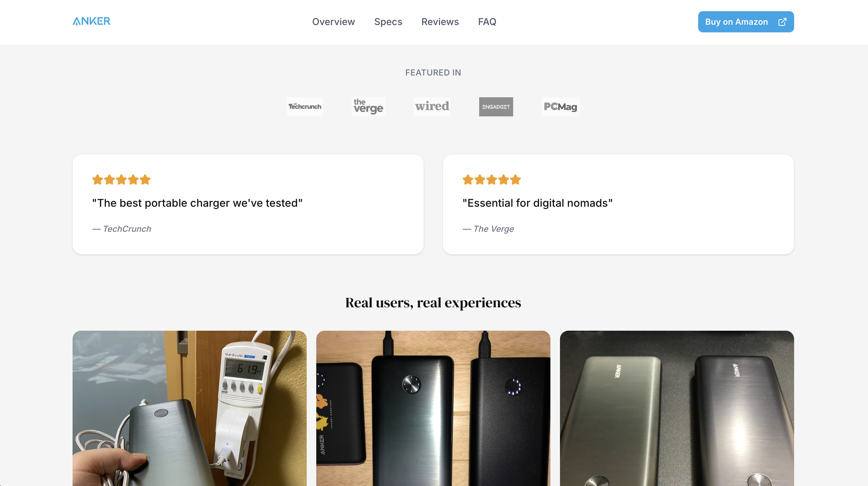Screen dimensions: 868x486
Task: Click the external link icon on Buy button
Action: tap(782, 22)
